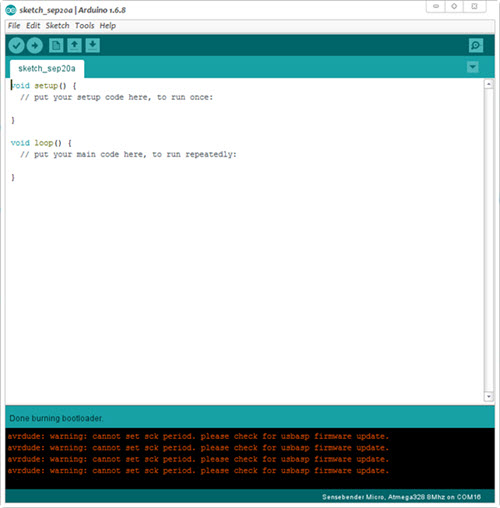Maximize the Arduino window
The image size is (500, 508).
coord(454,6)
